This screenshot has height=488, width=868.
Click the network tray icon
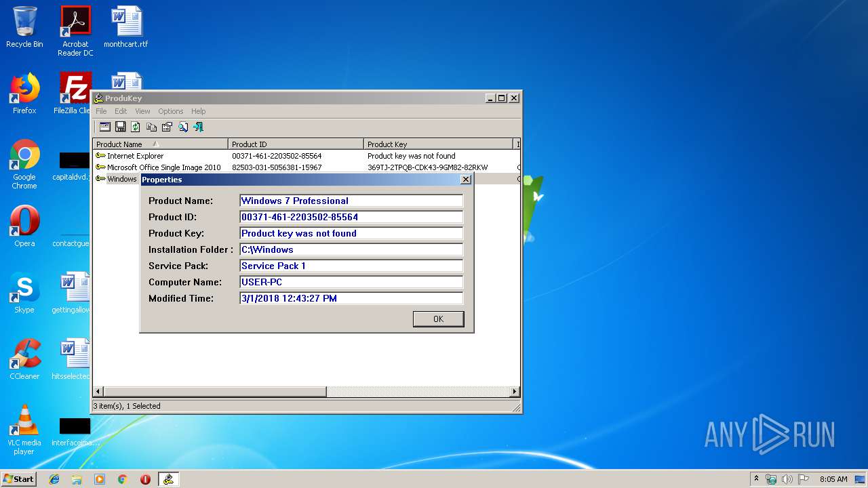(x=771, y=479)
